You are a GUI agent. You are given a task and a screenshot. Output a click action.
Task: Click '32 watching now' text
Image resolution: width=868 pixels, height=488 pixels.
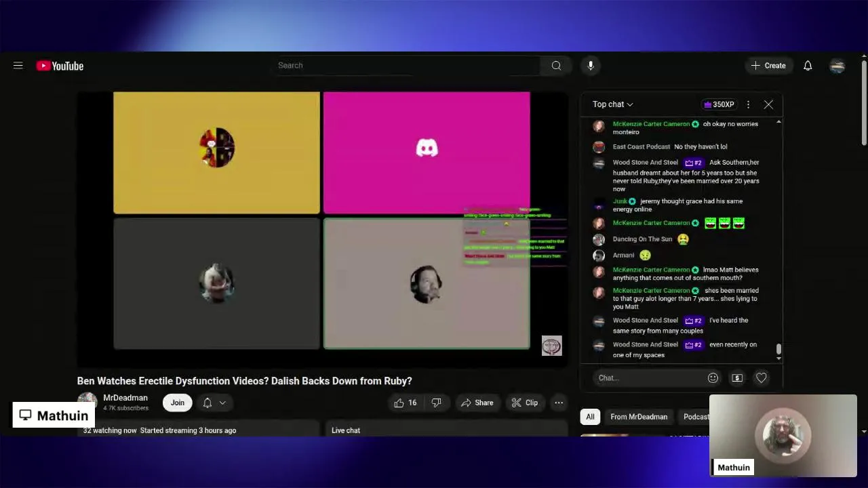tap(110, 430)
